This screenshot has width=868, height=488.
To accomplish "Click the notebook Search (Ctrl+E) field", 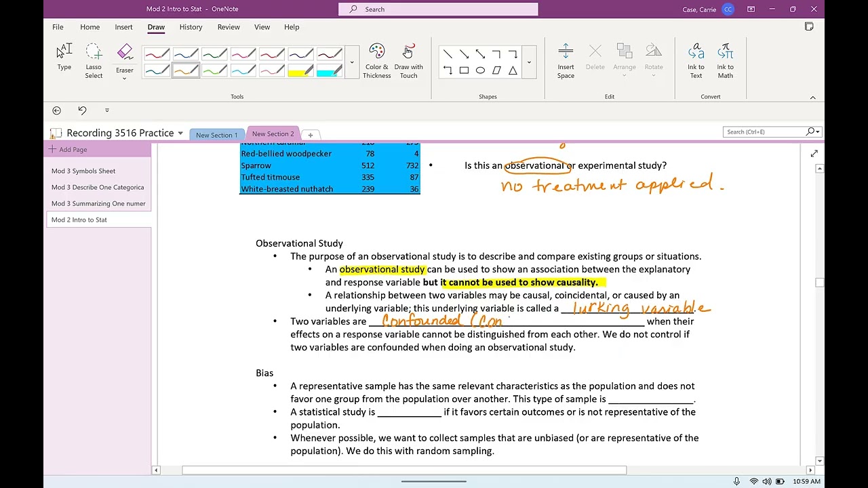I will [x=765, y=131].
